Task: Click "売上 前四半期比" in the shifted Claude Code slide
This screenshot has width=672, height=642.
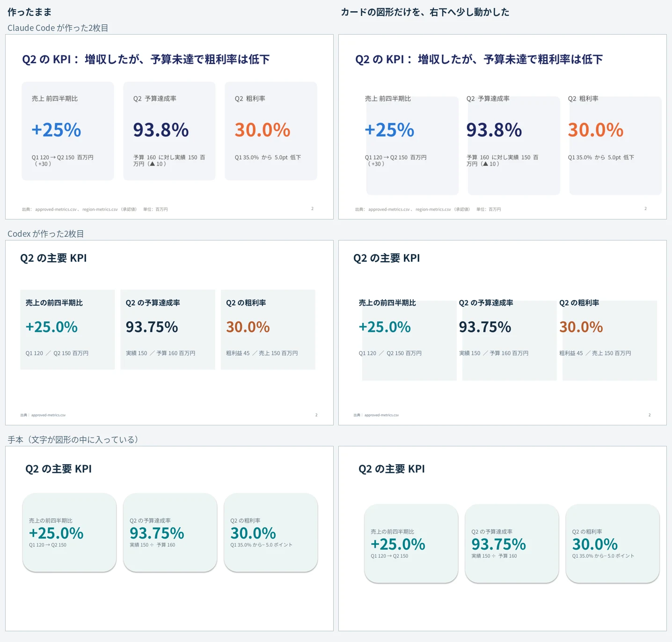Action: (x=388, y=99)
